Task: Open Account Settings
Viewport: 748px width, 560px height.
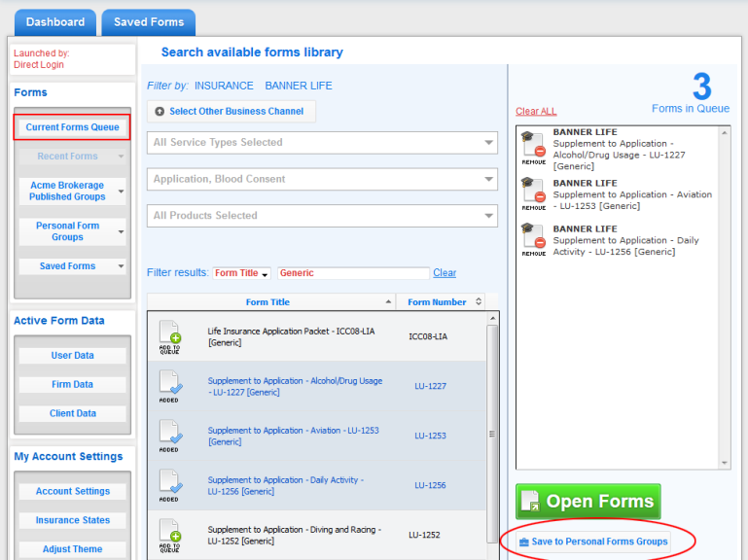Action: 72,491
